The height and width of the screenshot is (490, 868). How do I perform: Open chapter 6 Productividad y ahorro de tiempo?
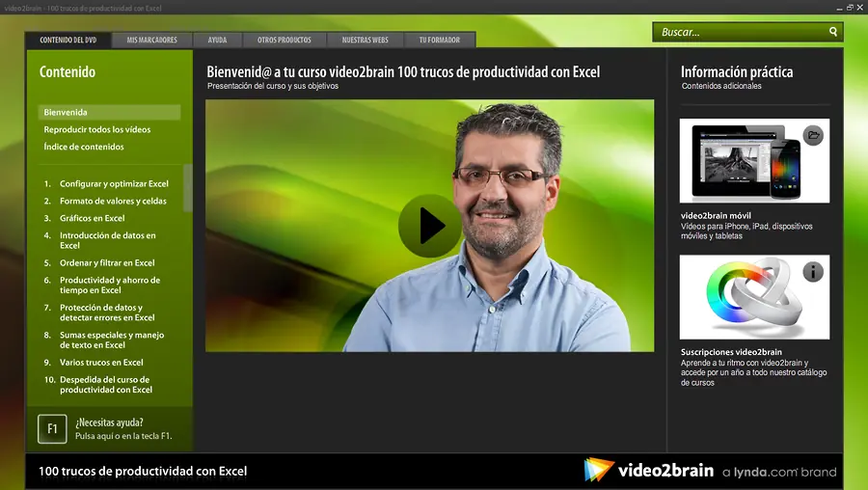[102, 286]
